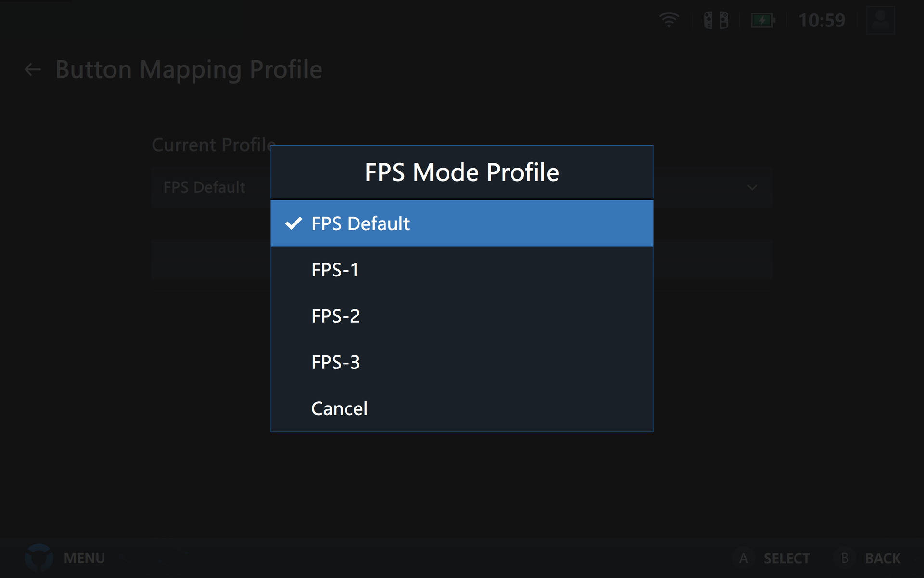
Task: Click the battery charging icon
Action: pyautogui.click(x=762, y=20)
